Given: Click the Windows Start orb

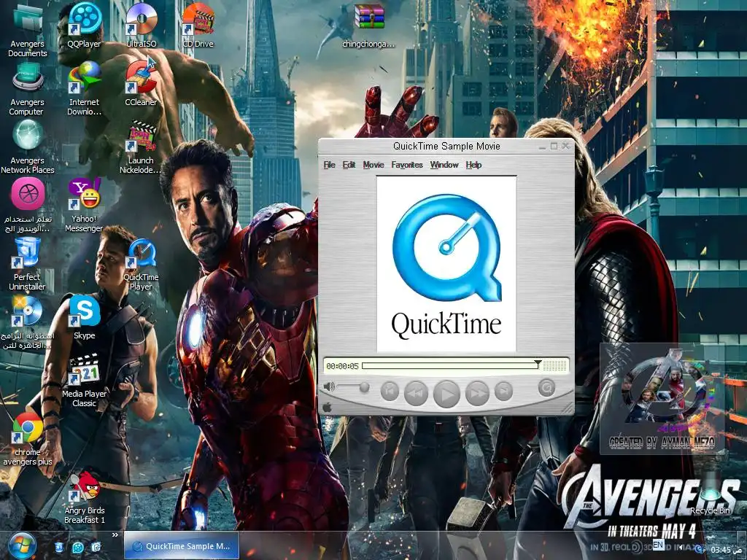Looking at the screenshot, I should (22, 545).
